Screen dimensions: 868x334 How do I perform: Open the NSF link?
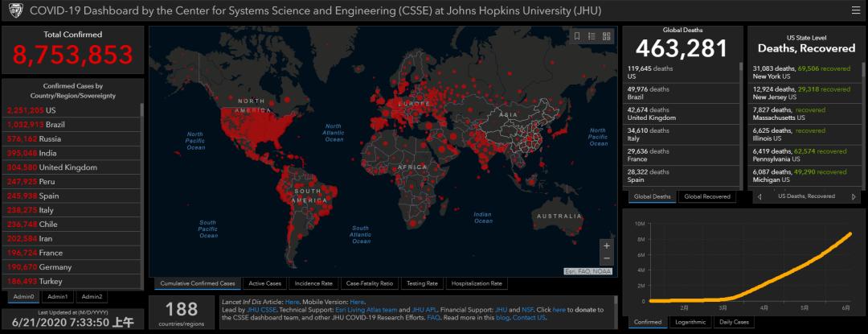tap(527, 310)
